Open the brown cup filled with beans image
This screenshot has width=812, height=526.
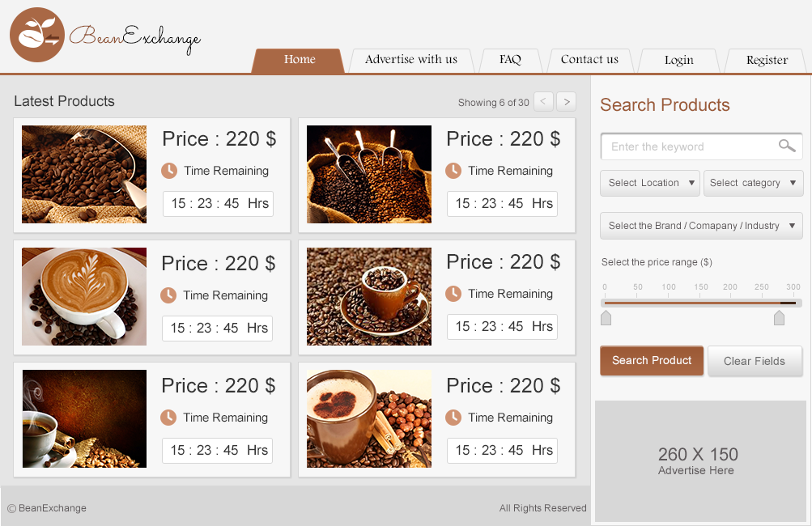tap(368, 297)
